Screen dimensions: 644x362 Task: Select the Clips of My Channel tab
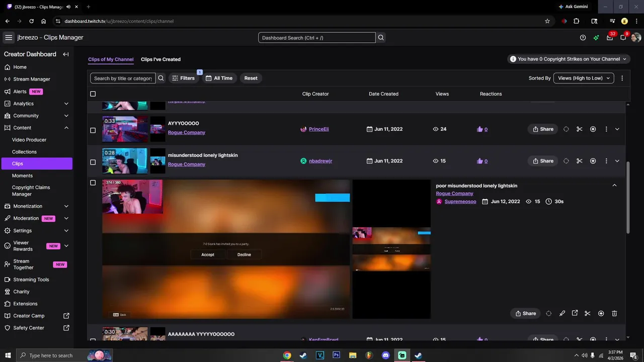point(111,59)
